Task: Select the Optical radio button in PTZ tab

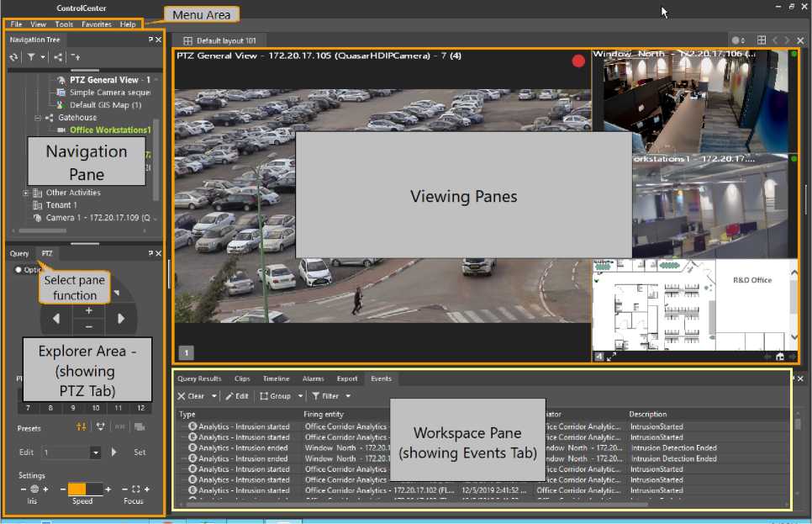Action: (x=18, y=270)
